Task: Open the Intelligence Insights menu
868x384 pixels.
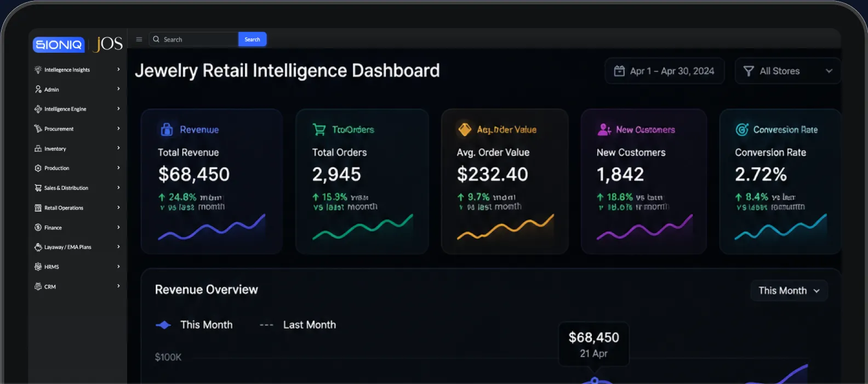Action: tap(77, 70)
